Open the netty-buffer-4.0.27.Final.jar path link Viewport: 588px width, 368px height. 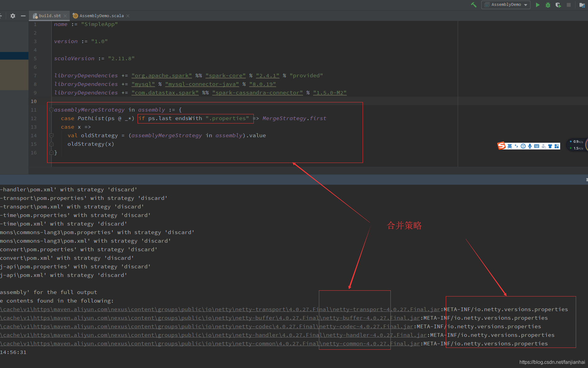point(210,318)
